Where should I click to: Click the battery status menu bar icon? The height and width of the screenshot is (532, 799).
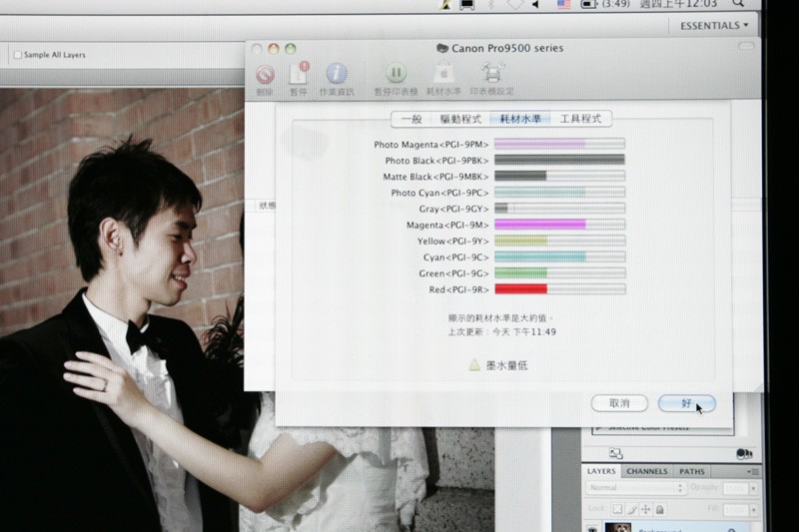pyautogui.click(x=589, y=4)
